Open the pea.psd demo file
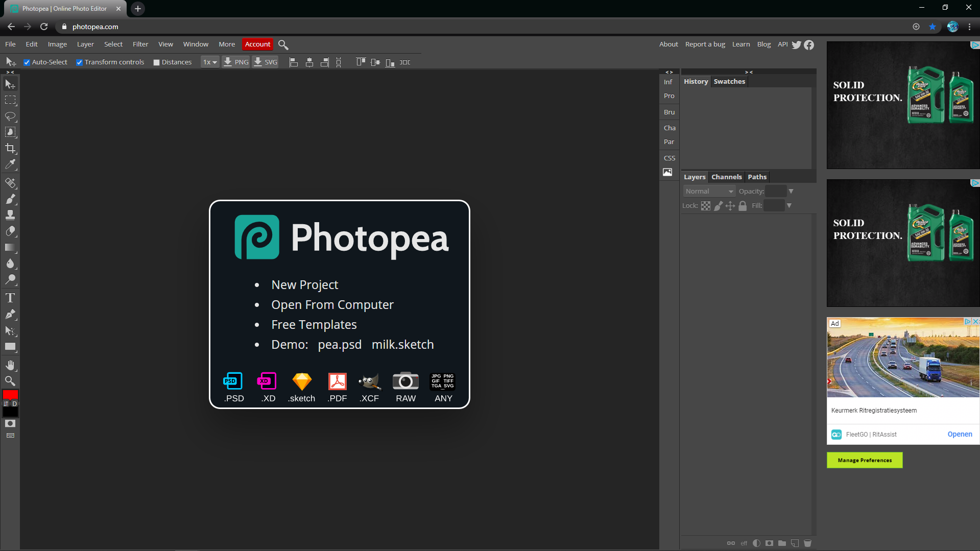Image resolution: width=980 pixels, height=551 pixels. [339, 345]
